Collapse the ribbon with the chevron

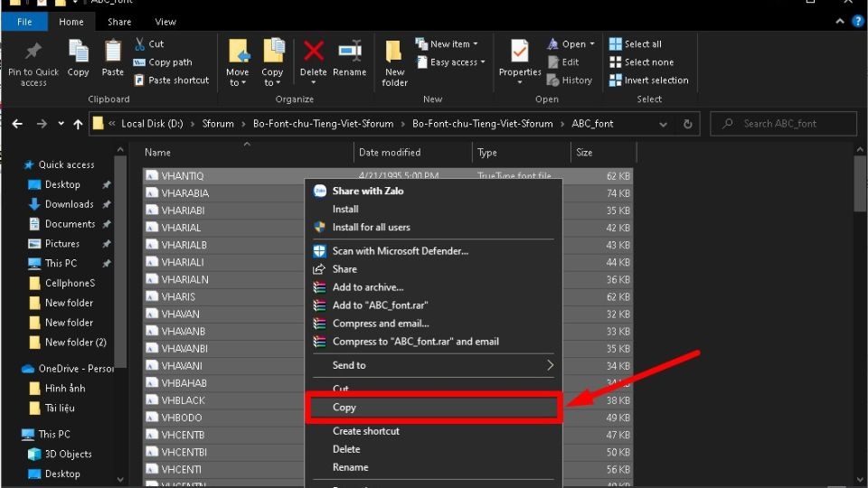pyautogui.click(x=840, y=22)
